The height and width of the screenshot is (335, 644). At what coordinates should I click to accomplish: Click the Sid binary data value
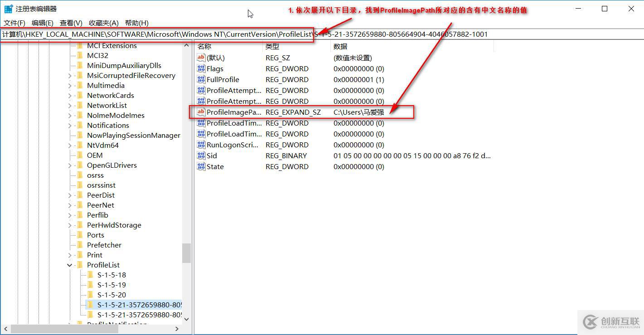[x=412, y=155]
